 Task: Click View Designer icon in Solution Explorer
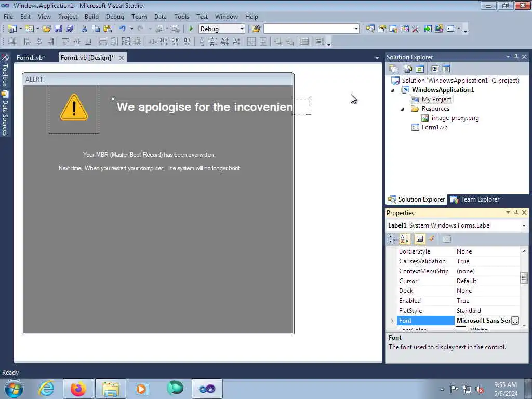click(446, 69)
